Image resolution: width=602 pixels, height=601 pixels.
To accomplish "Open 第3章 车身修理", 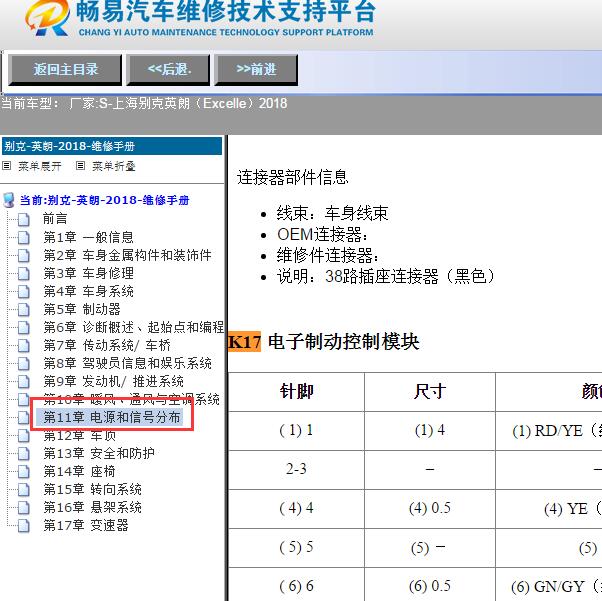I will pyautogui.click(x=88, y=273).
